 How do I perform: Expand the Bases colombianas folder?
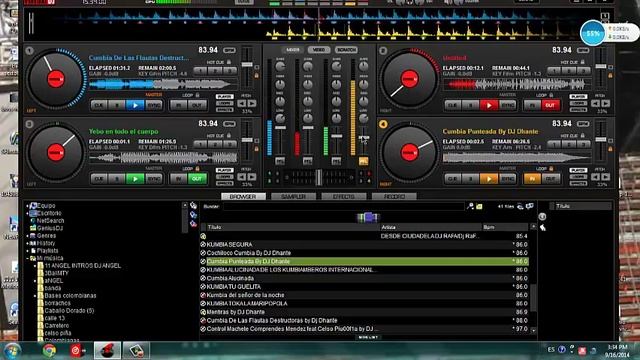(x=35, y=296)
